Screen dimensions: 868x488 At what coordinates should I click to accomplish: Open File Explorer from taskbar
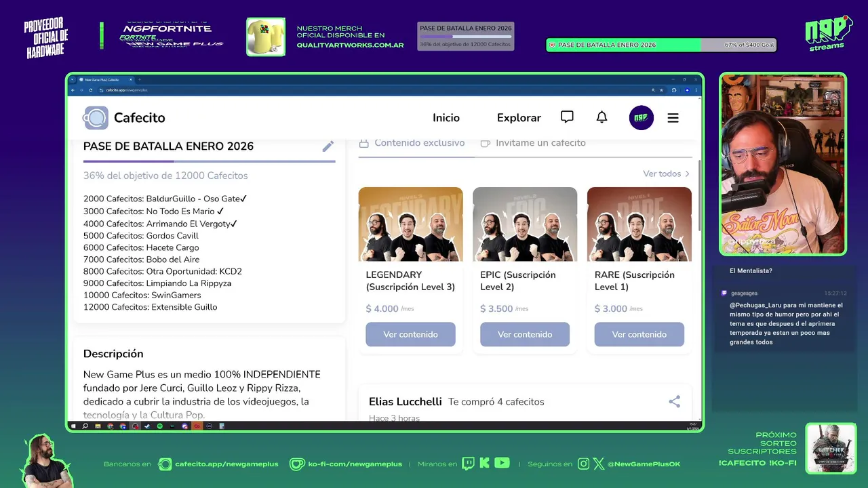[98, 426]
